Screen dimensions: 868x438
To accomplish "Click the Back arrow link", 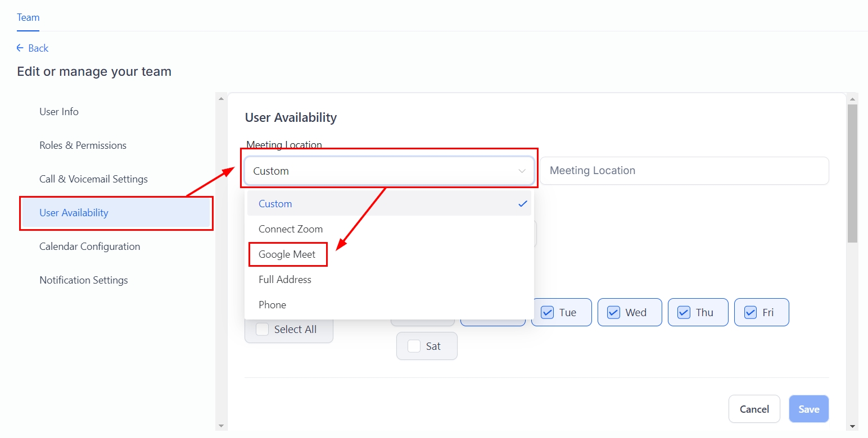I will click(32, 48).
